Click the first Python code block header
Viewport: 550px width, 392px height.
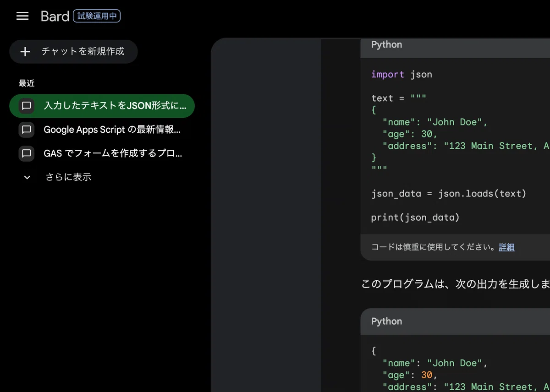coord(455,48)
